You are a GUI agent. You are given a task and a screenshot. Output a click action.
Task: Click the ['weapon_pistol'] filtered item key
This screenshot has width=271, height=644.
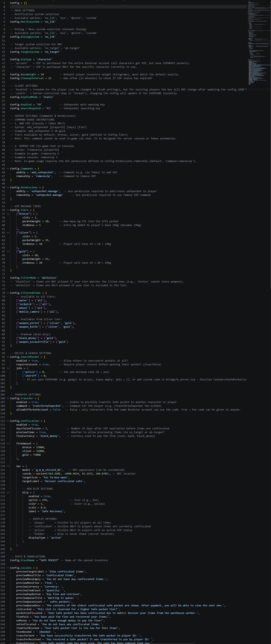[29, 323]
